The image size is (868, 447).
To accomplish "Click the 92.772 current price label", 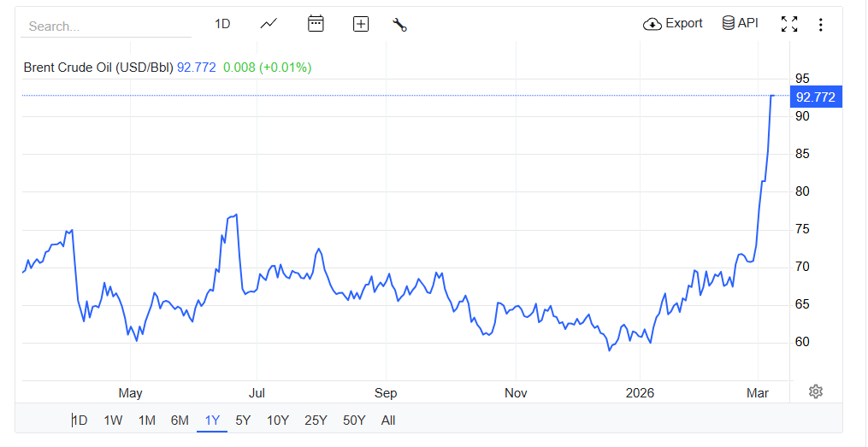I will (x=815, y=97).
